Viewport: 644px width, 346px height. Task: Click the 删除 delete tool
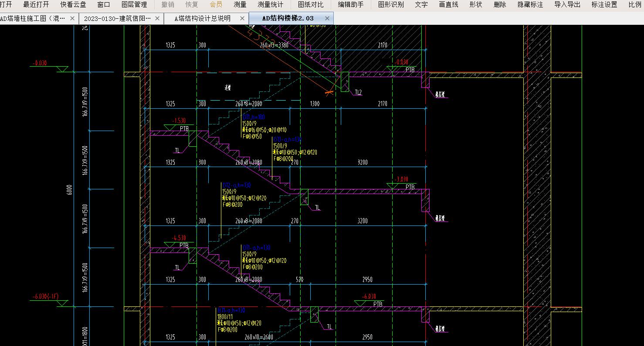click(500, 5)
